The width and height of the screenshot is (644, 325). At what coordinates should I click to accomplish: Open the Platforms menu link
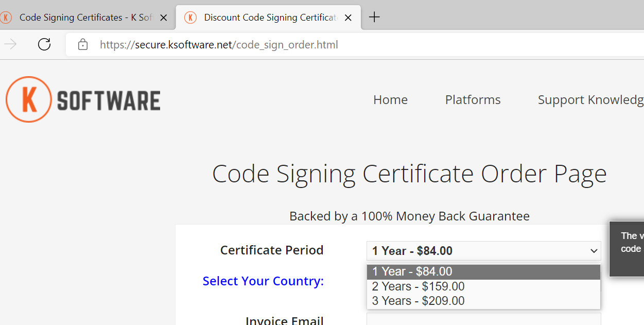click(x=473, y=99)
